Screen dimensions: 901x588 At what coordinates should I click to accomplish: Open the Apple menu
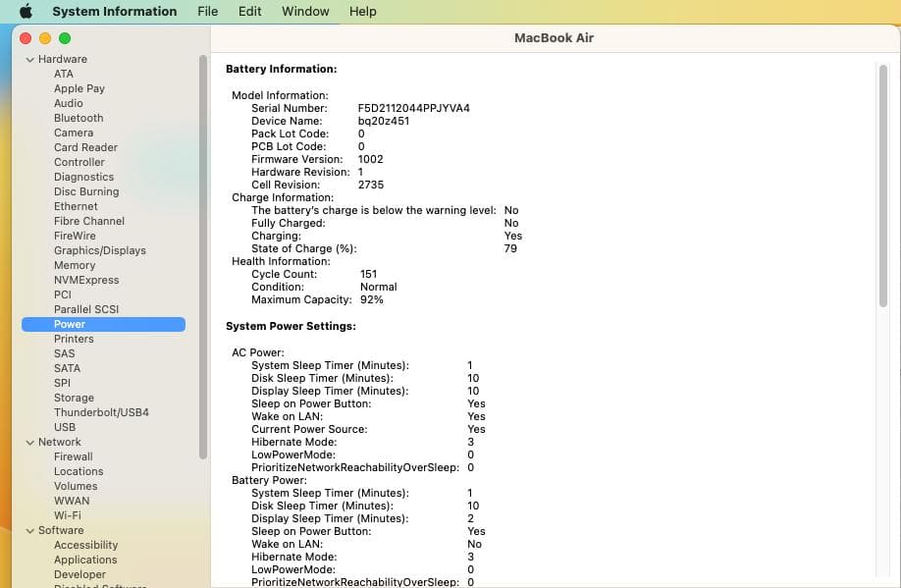point(25,11)
